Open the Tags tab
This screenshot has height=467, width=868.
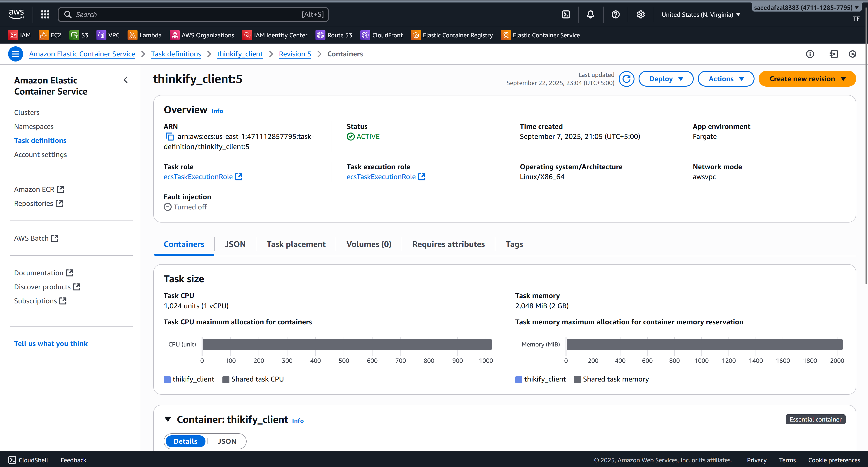pyautogui.click(x=514, y=244)
